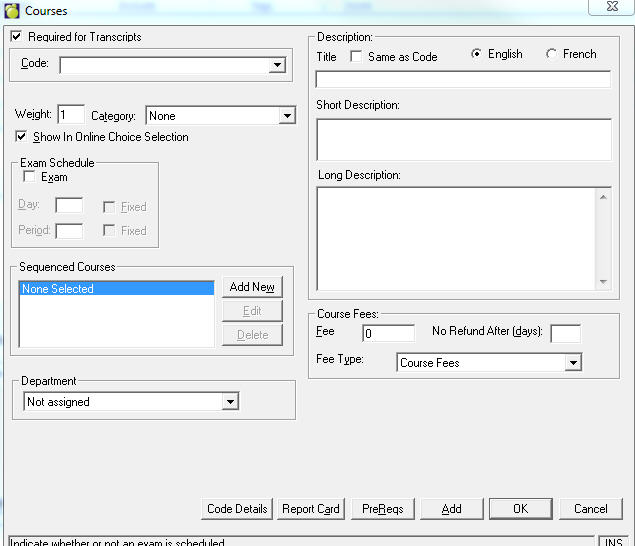Expand the Fee Type dropdown
This screenshot has height=546, width=635.
pyautogui.click(x=573, y=363)
